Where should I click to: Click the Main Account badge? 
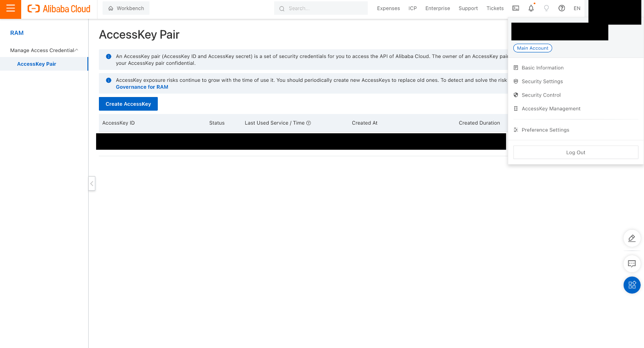coord(533,48)
